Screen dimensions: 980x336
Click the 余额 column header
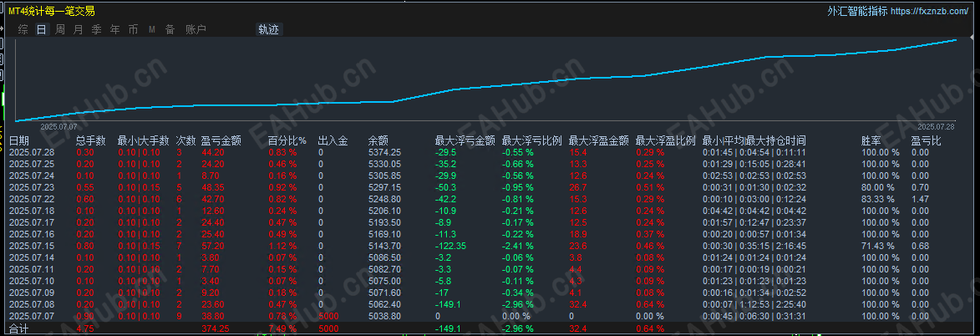click(x=378, y=140)
